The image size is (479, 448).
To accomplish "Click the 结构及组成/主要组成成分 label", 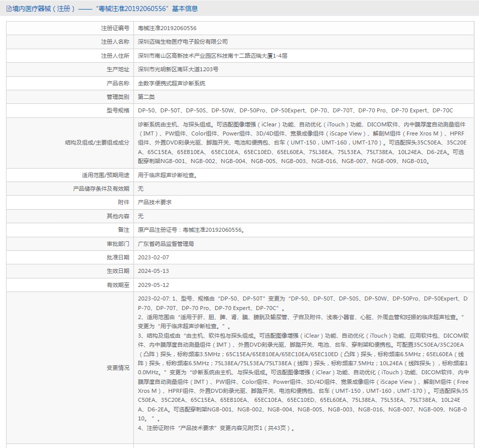I will coord(97,142).
